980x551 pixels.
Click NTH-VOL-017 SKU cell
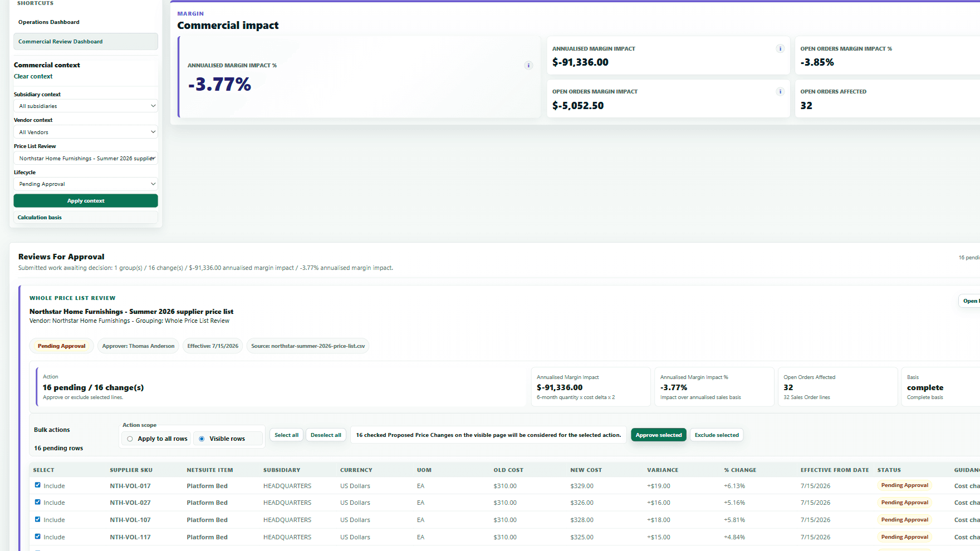(x=130, y=486)
